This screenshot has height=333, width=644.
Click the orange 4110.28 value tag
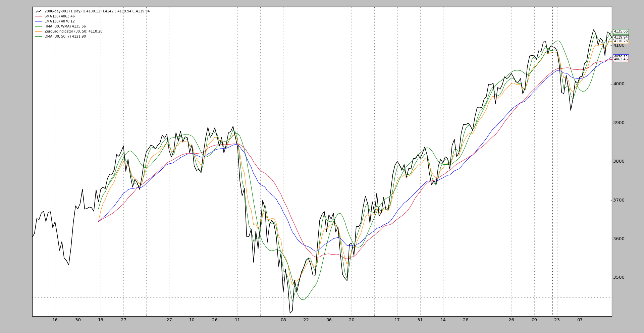pos(621,42)
